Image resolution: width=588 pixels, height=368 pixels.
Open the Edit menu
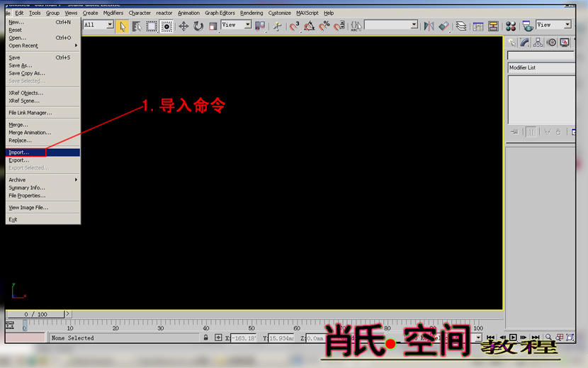[x=19, y=13]
